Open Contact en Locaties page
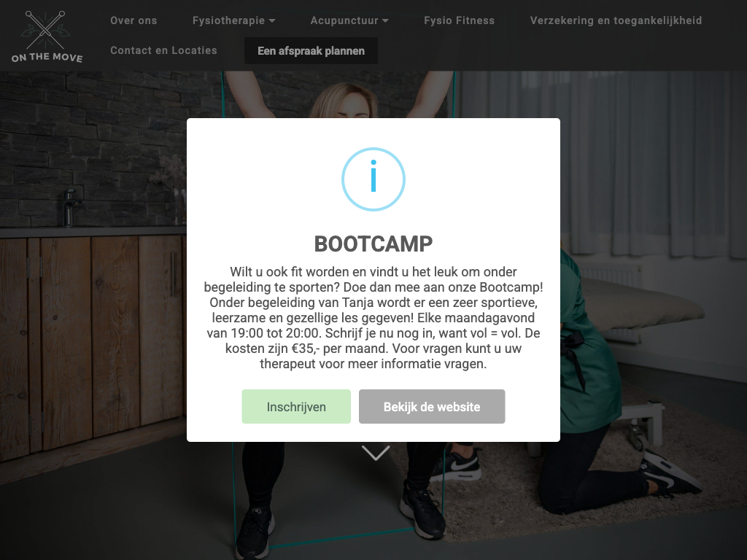 [163, 50]
